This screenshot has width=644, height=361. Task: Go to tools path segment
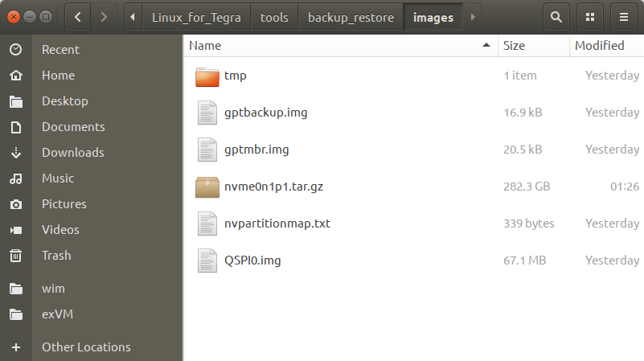pos(274,17)
